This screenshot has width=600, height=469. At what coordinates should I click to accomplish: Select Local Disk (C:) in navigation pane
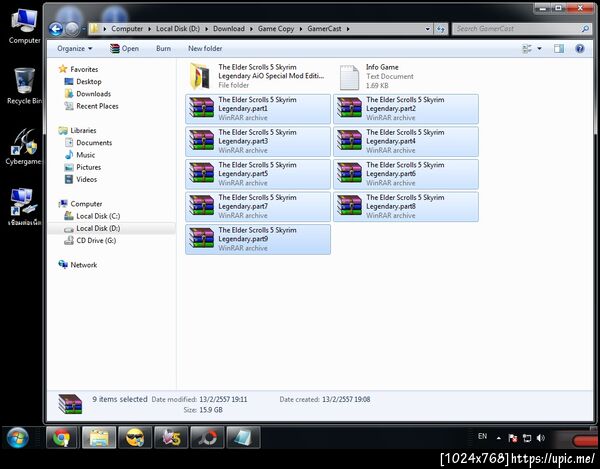[92, 216]
